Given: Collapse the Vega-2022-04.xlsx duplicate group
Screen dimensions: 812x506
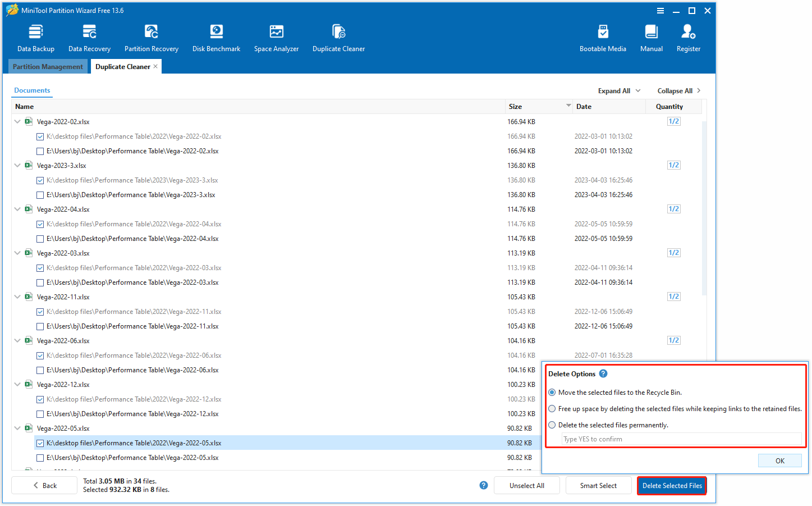Looking at the screenshot, I should 17,208.
